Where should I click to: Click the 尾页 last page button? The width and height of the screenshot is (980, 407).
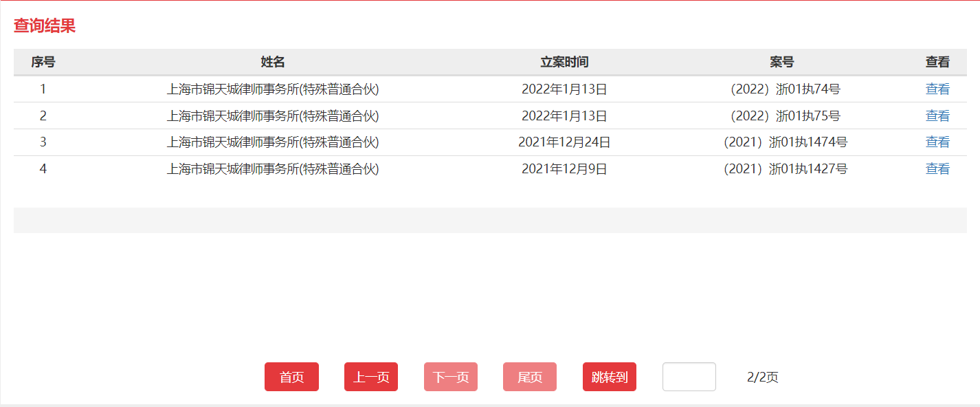(530, 377)
